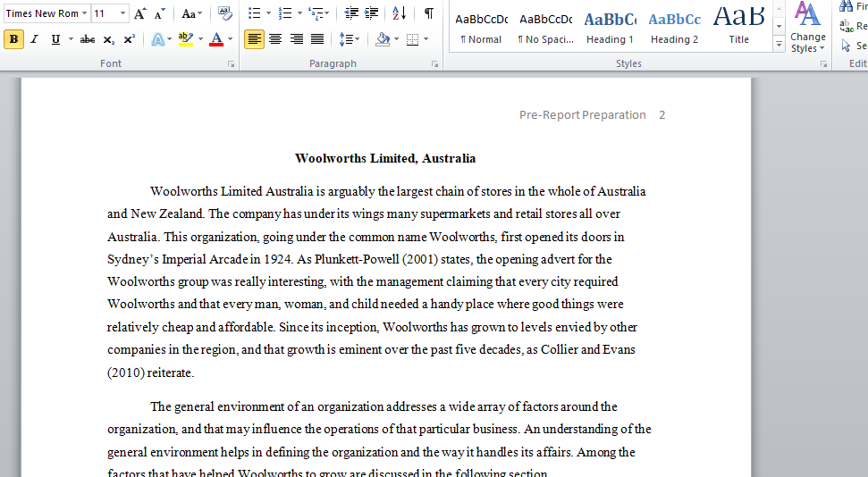Expand the bullets library dropdown arrow
Viewport: 868px width, 477px height.
click(x=268, y=13)
